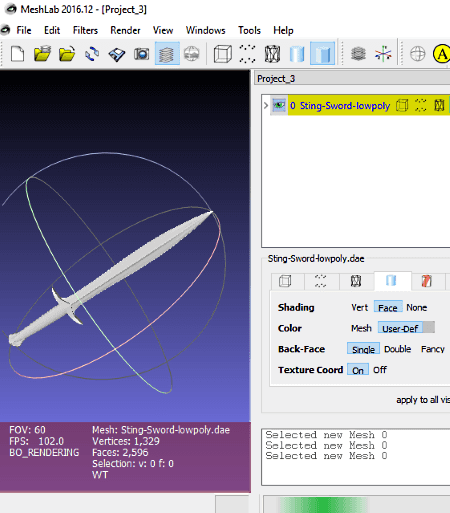Toggle wireframe rendering in toolbar
The image size is (450, 513).
tap(272, 54)
